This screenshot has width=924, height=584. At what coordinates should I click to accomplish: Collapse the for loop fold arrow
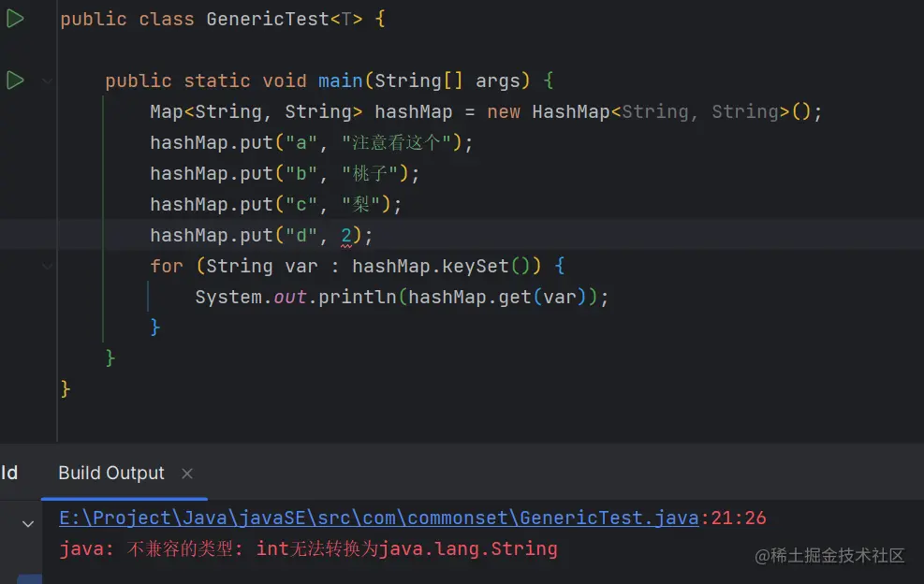(47, 266)
